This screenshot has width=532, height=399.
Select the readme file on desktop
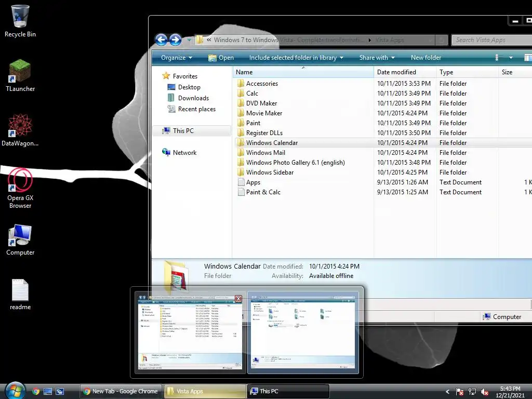coord(20,294)
